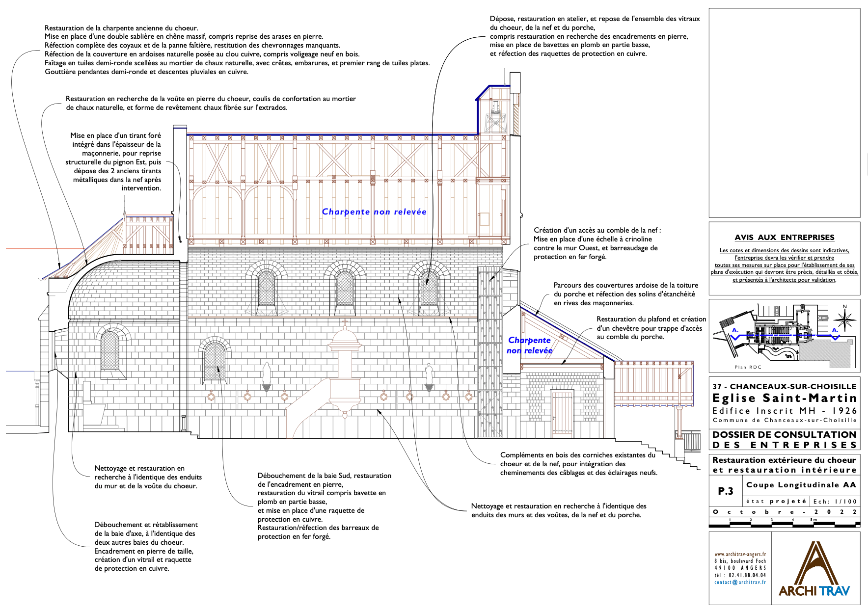Viewport: 868px width, 612px height.
Task: Select 'Parcours des couvertures ardoise de la toiture'
Action: click(626, 285)
